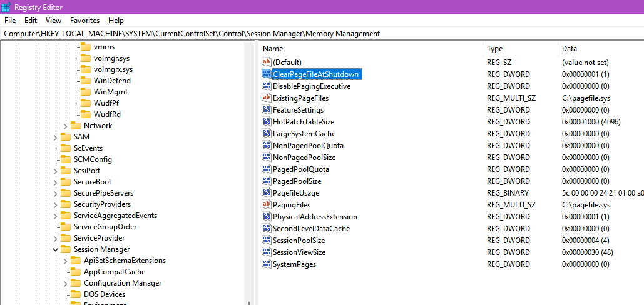Viewport: 644px width, 305px height.
Task: Expand the ServiceProvider key arrow
Action: point(56,238)
